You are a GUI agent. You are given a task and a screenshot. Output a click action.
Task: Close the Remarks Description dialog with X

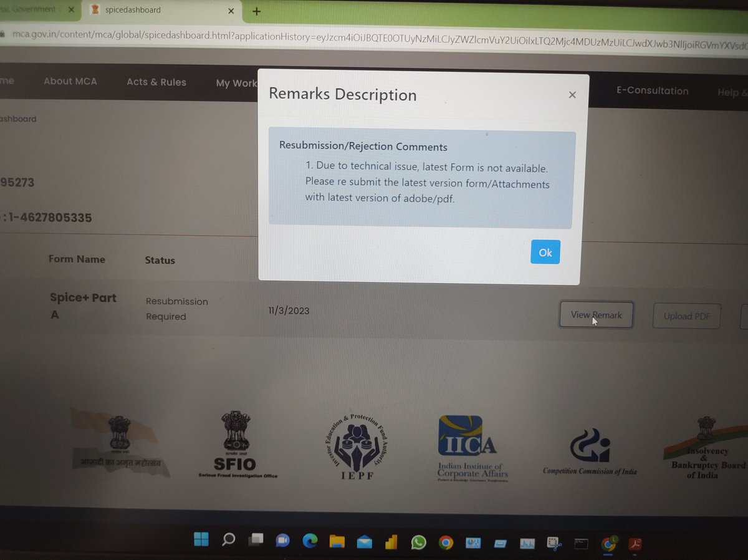point(572,95)
